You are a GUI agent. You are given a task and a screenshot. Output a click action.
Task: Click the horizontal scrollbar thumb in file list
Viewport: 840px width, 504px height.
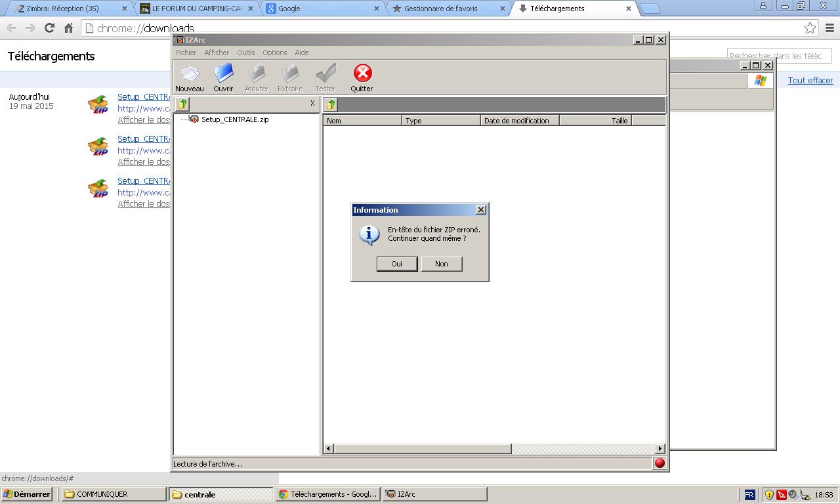423,449
